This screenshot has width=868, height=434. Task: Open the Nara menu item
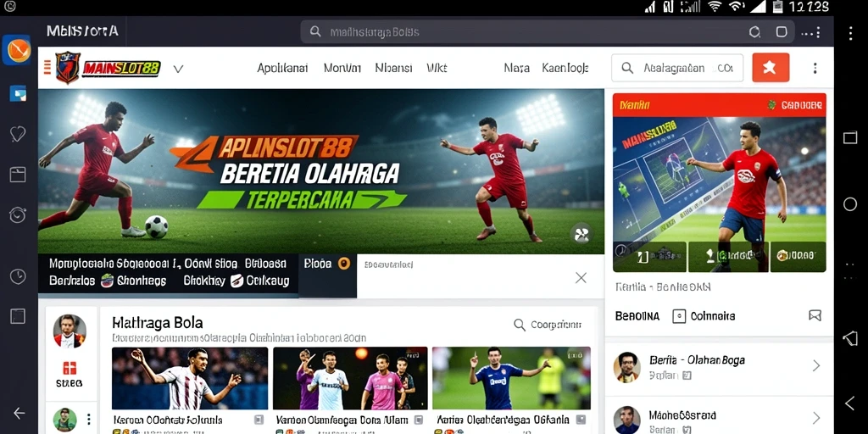pos(516,68)
